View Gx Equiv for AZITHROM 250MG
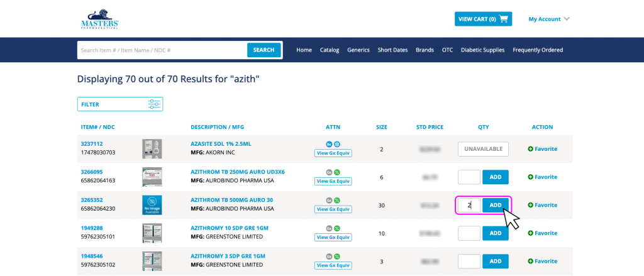644x276 pixels. [x=333, y=181]
